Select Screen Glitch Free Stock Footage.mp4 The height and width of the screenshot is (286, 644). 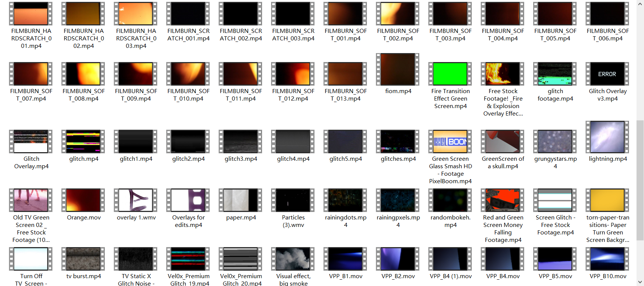(x=555, y=200)
